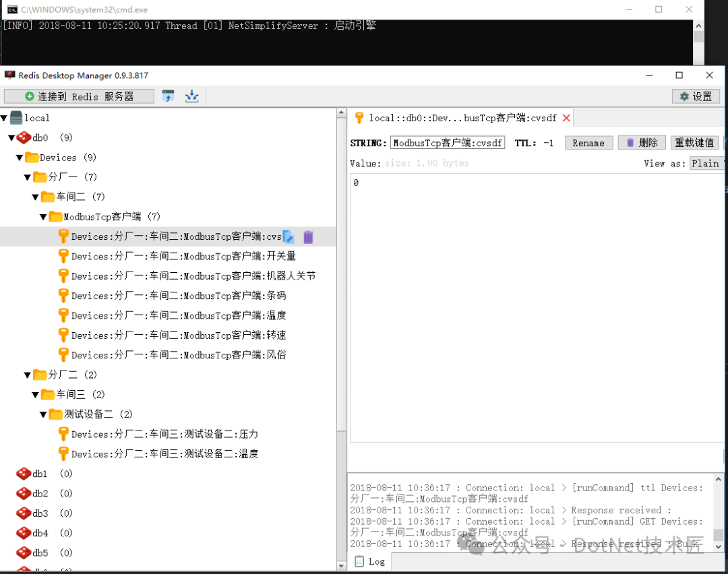The height and width of the screenshot is (574, 728).
Task: Click the 重载键值 reload button
Action: (694, 143)
